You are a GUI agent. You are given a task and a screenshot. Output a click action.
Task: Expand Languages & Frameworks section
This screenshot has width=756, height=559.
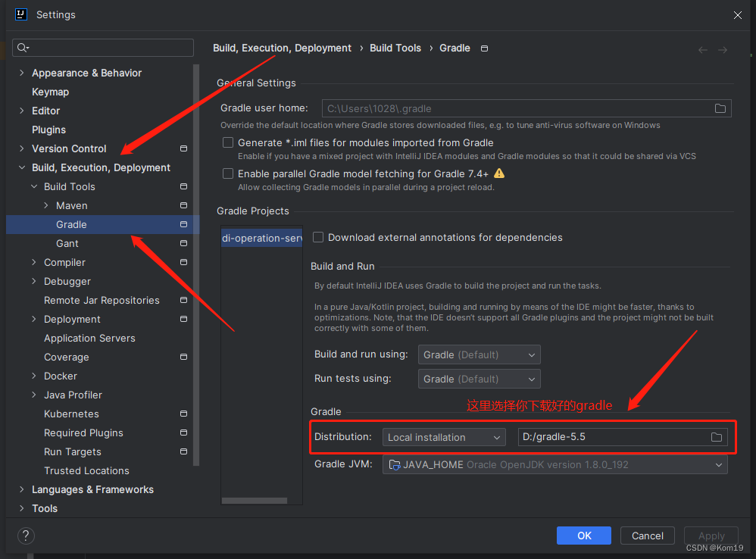pyautogui.click(x=22, y=489)
